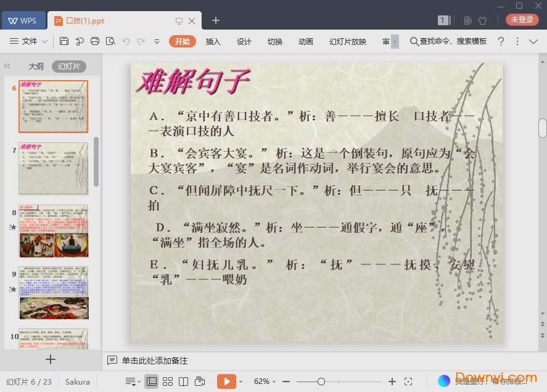Click the fit-slide-to-window icon
Image resolution: width=547 pixels, height=392 pixels.
pyautogui.click(x=408, y=382)
